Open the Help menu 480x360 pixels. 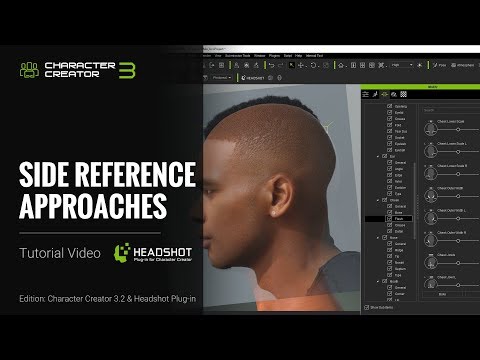point(298,56)
